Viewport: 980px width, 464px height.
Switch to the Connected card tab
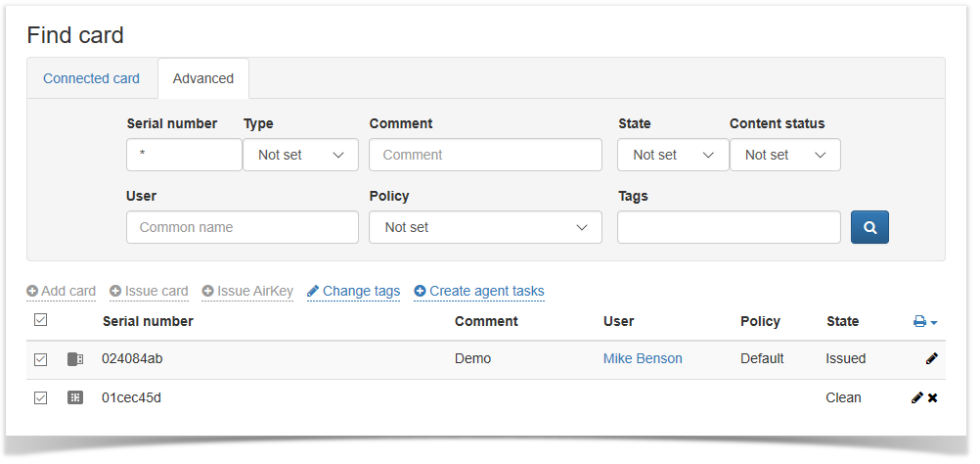click(x=91, y=78)
